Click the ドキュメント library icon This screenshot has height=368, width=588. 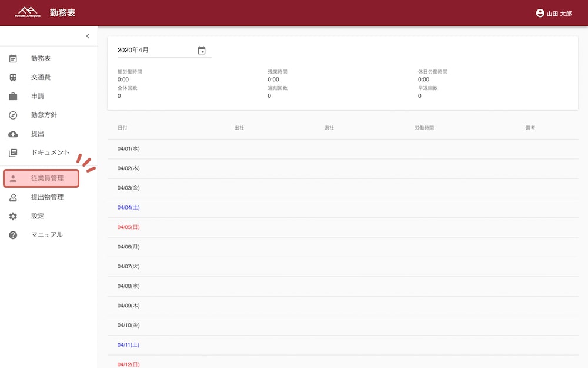[13, 153]
